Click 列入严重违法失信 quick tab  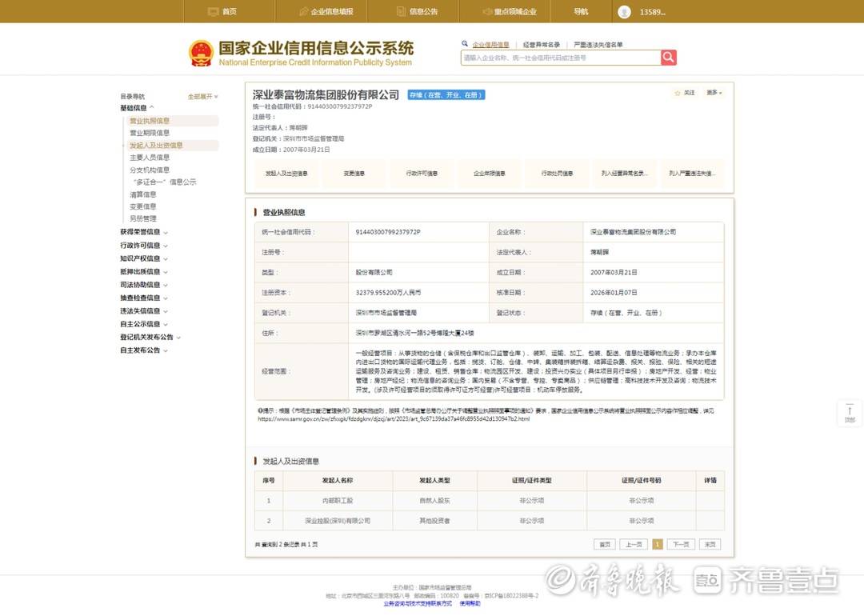(692, 173)
